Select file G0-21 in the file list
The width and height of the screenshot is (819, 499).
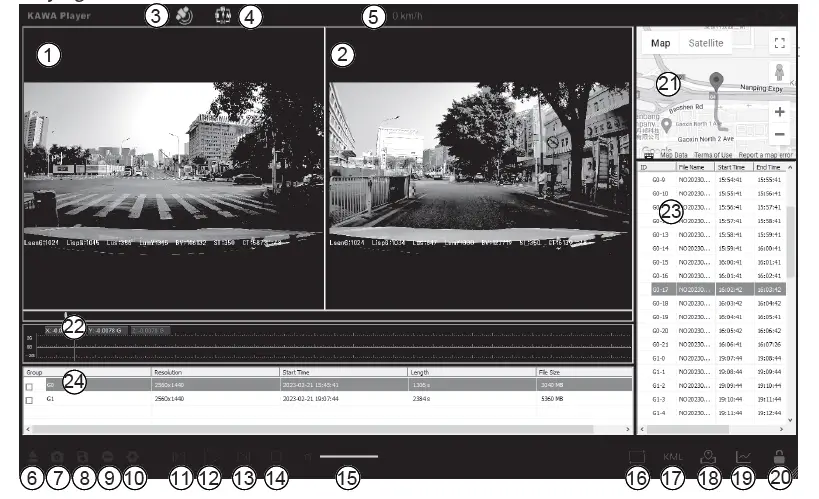tap(717, 344)
